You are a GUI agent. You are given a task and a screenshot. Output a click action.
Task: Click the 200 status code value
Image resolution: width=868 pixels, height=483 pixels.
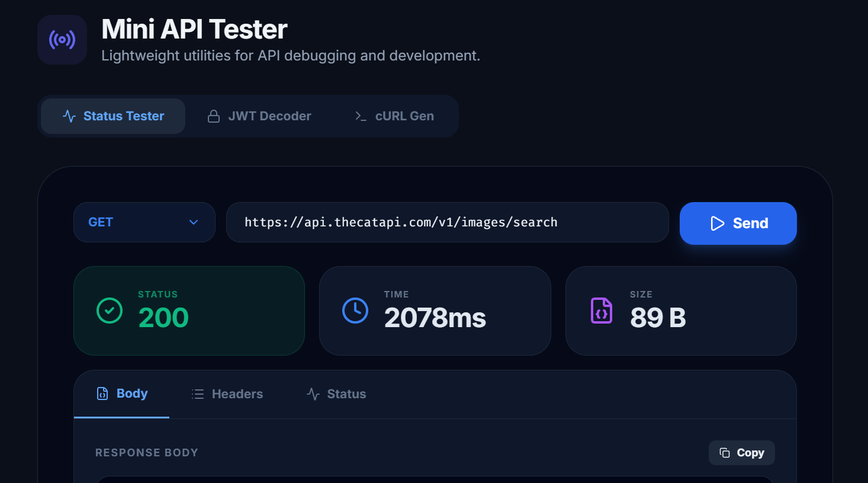tap(163, 318)
